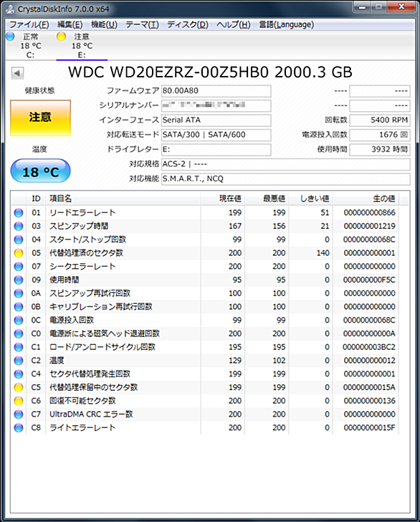Click yellow warning icon of row C6 回復不可能セクタ数
Screen dimensions: 420x522
click(x=19, y=401)
